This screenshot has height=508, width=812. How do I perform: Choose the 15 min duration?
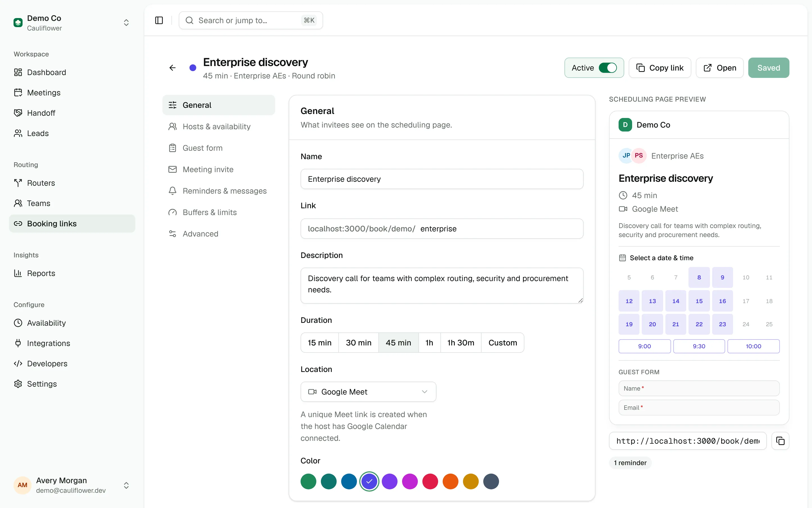tap(319, 343)
